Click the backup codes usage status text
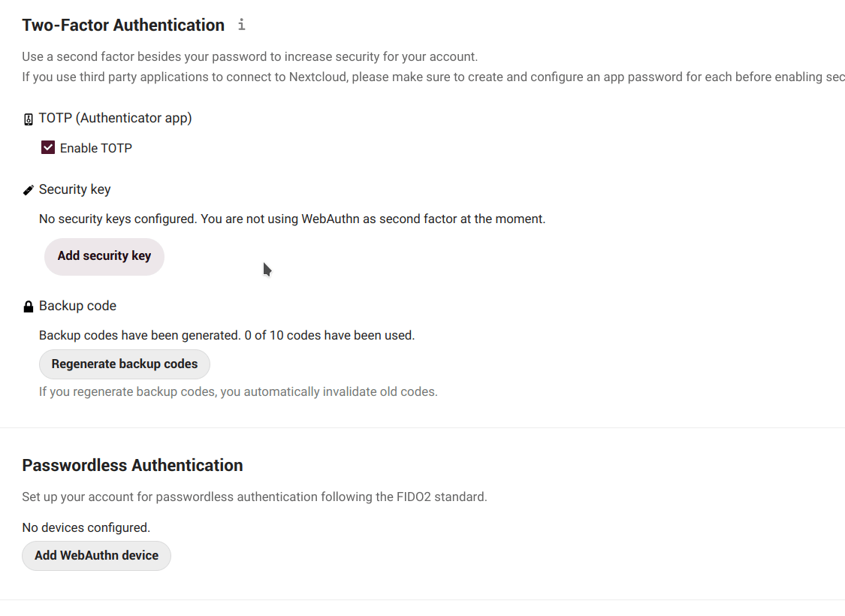 [x=226, y=335]
